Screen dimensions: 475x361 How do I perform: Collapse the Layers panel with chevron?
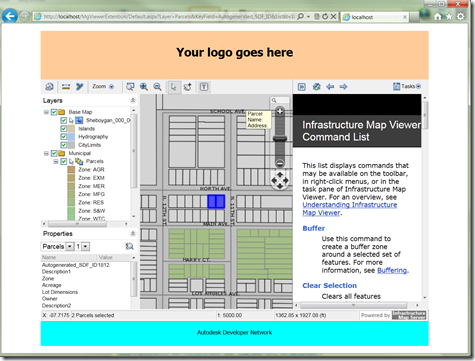point(133,100)
